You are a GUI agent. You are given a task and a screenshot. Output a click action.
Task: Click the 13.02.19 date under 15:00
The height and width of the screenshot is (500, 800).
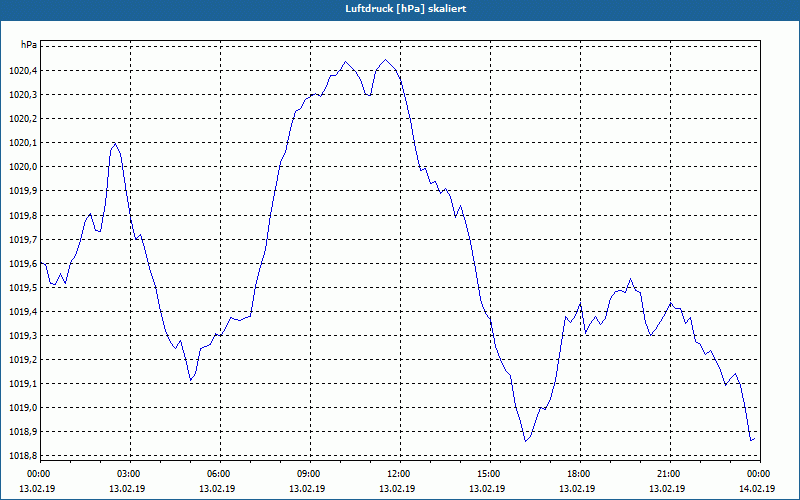[x=487, y=488]
